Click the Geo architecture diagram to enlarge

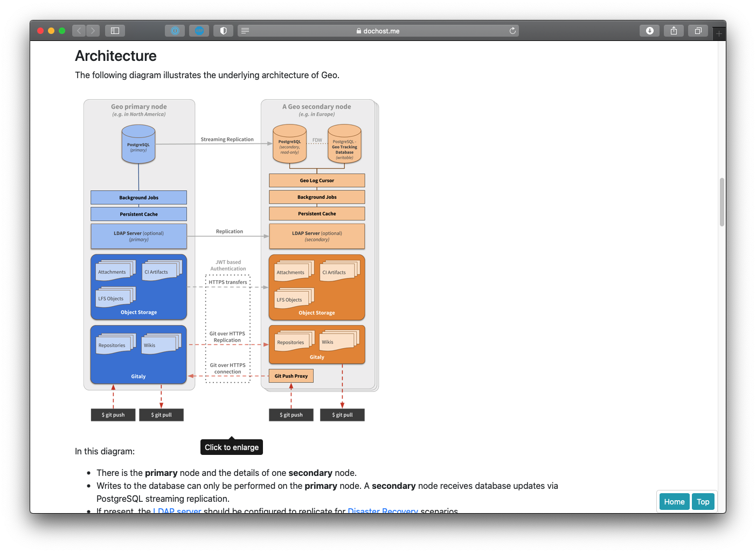[x=231, y=260]
